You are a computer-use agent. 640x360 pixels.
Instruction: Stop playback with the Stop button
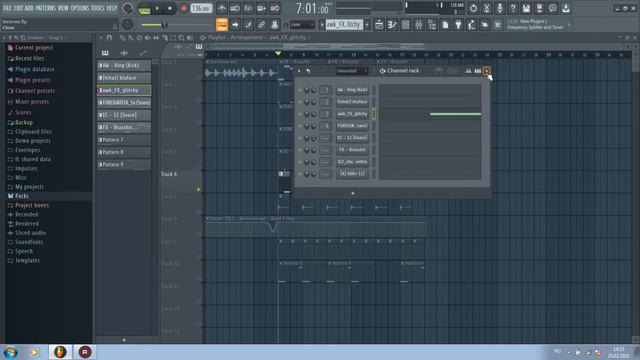point(170,8)
